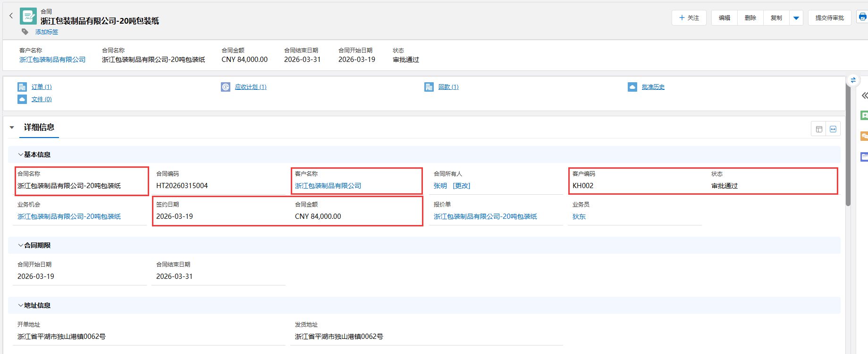868x354 pixels.
Task: Open the green star sidebar icon
Action: point(864,115)
